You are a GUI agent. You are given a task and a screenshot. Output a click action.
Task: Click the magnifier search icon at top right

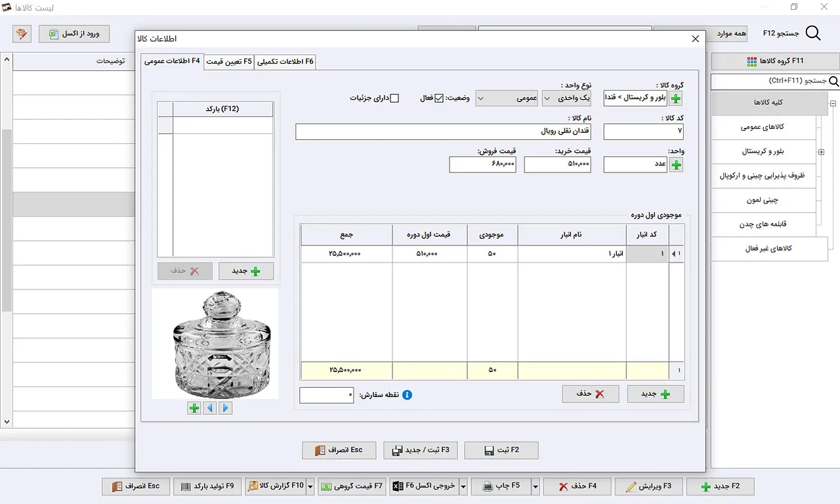pos(813,33)
